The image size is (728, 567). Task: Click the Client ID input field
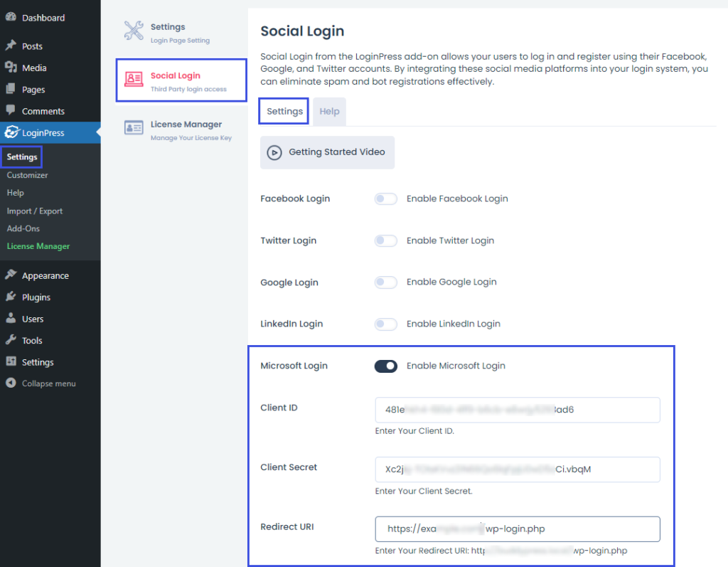click(518, 410)
